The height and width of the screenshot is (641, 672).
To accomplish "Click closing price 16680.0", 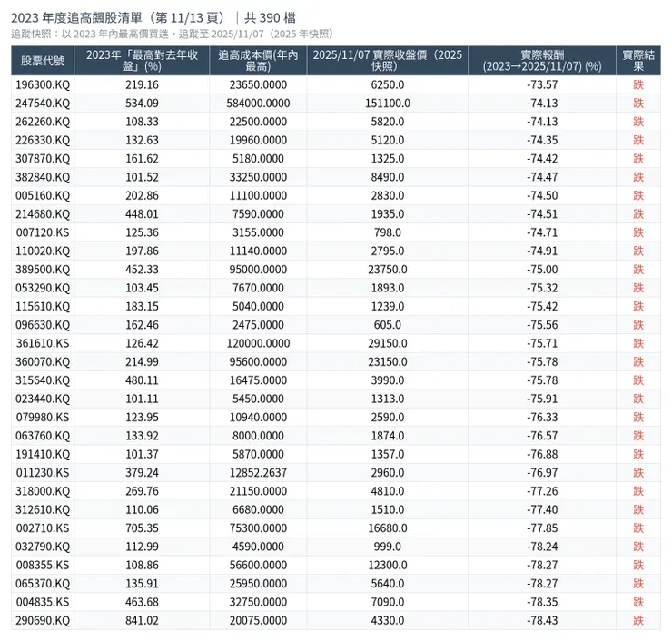I will pos(388,528).
